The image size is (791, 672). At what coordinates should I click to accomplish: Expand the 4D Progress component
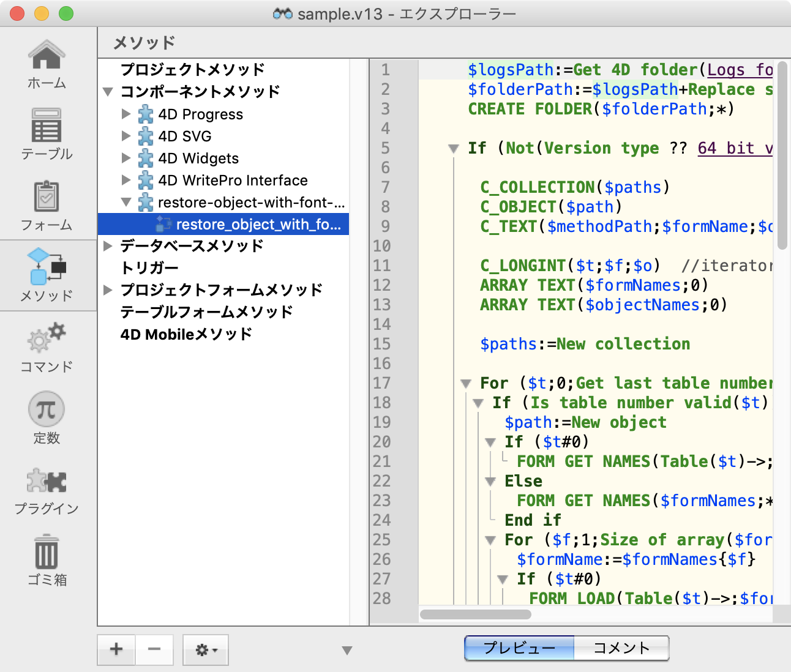[x=126, y=114]
